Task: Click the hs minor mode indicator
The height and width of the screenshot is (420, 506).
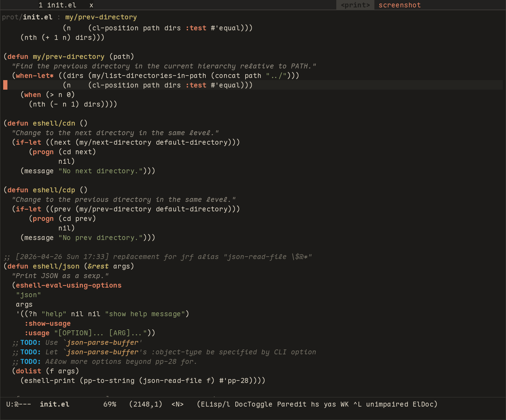Action: point(315,404)
